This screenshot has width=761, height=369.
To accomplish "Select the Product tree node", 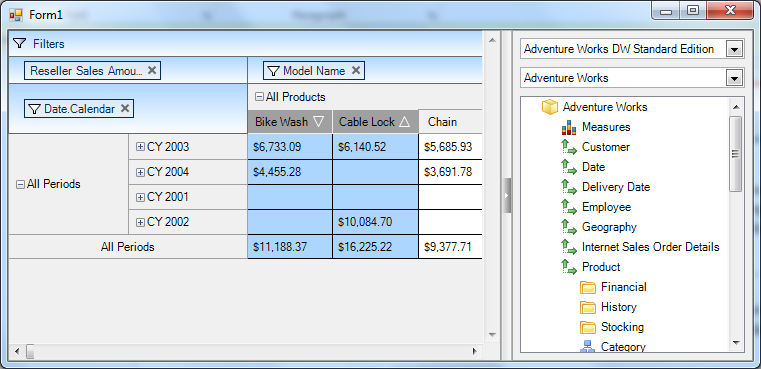I will (601, 267).
